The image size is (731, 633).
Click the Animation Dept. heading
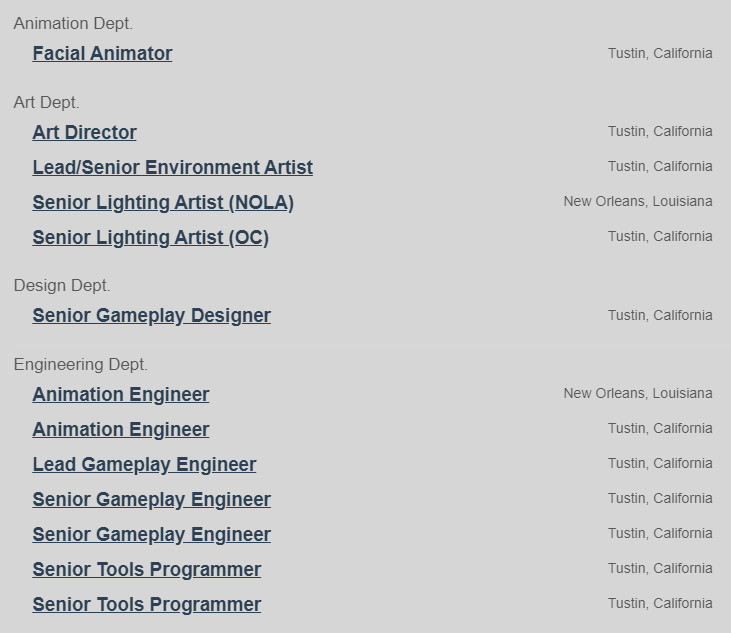(73, 23)
